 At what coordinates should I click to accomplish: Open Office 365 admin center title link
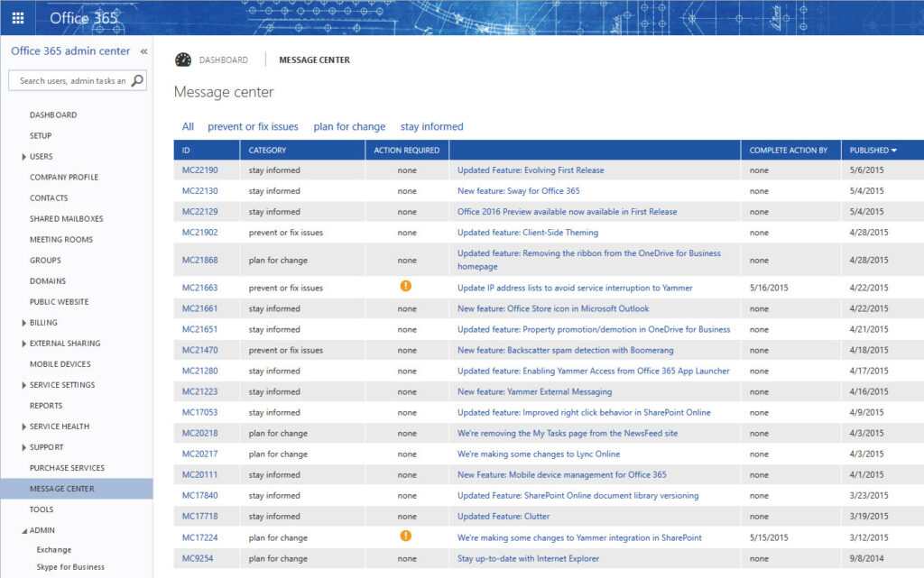click(70, 51)
